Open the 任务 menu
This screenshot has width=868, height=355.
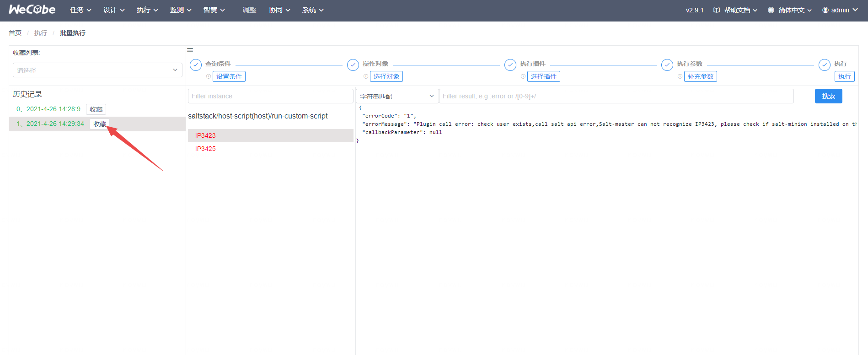pos(80,10)
